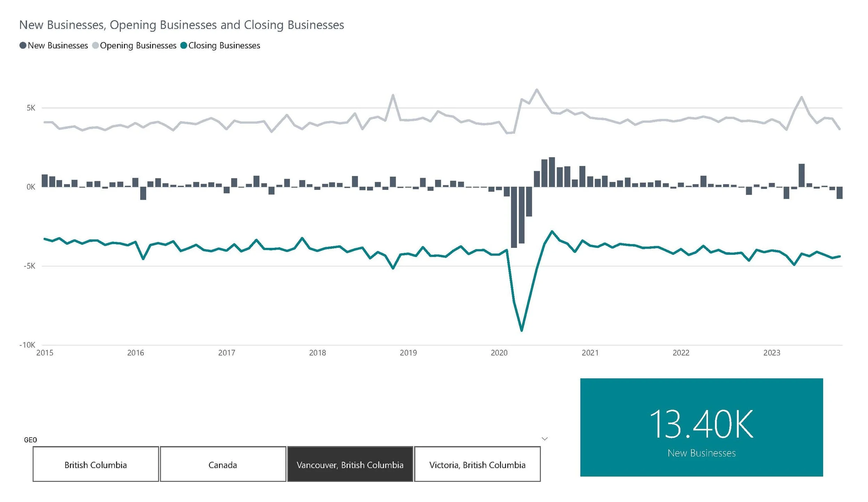Click the 2015 x-axis label
868x502 pixels.
click(x=45, y=353)
